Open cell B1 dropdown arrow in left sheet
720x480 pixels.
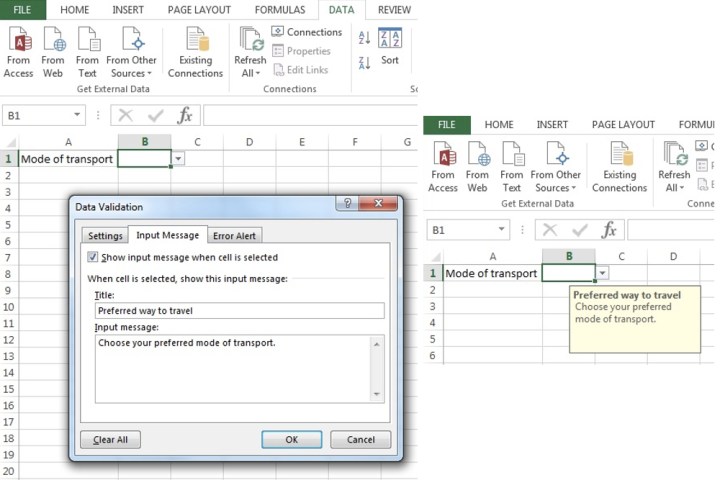tap(178, 159)
